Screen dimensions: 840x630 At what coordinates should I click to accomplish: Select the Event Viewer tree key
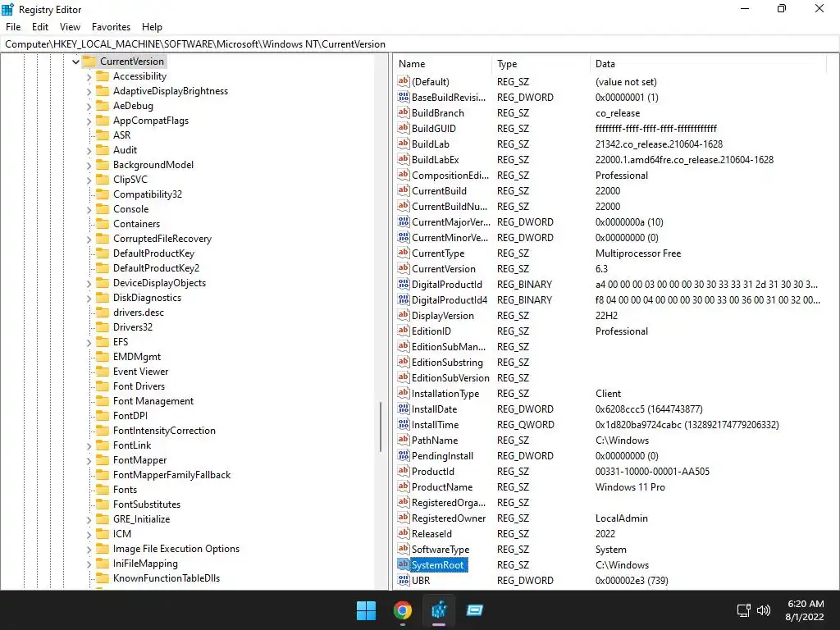pyautogui.click(x=140, y=372)
